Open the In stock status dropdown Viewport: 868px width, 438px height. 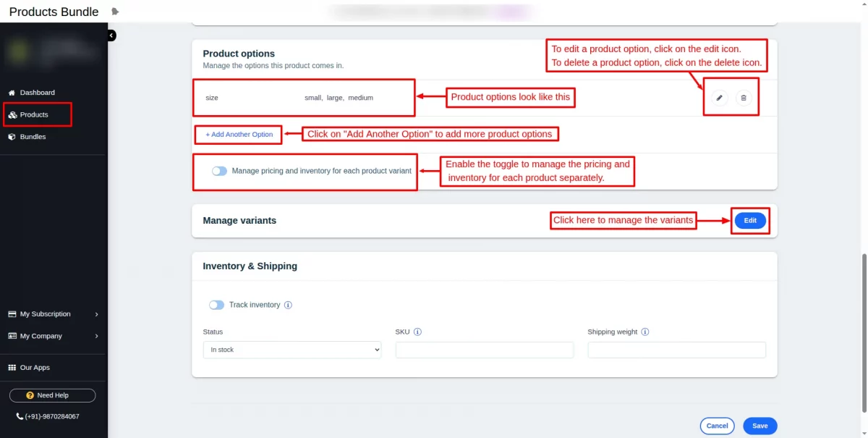click(x=292, y=350)
